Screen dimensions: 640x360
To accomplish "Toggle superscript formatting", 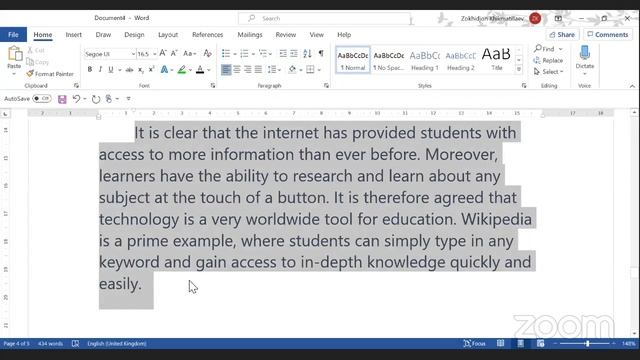I will point(151,70).
